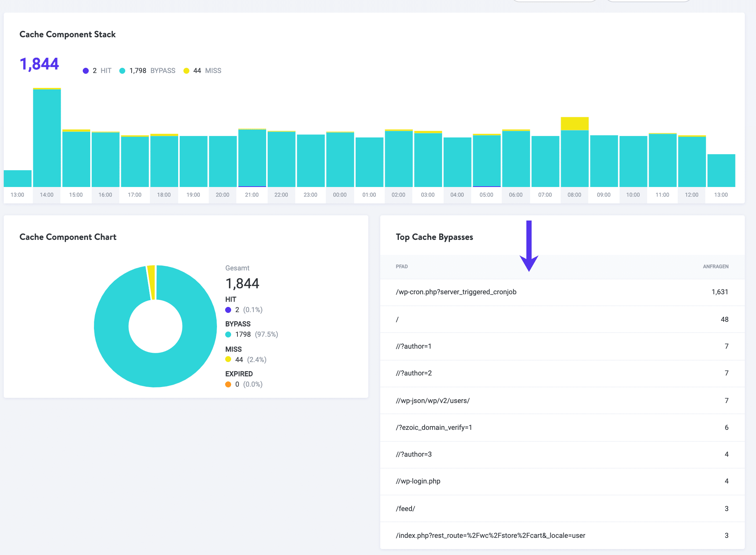The image size is (756, 555).
Task: Click the yellow MISS slice of the donut
Action: click(x=151, y=282)
